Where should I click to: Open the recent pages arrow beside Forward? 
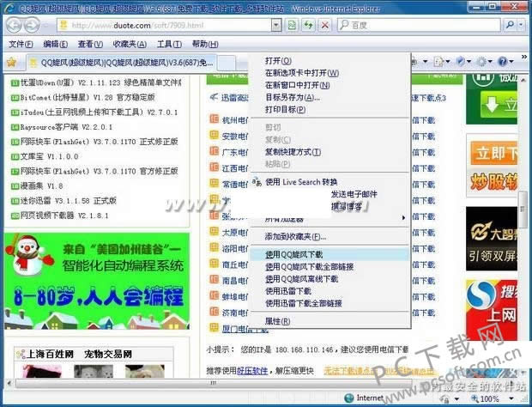pos(45,25)
